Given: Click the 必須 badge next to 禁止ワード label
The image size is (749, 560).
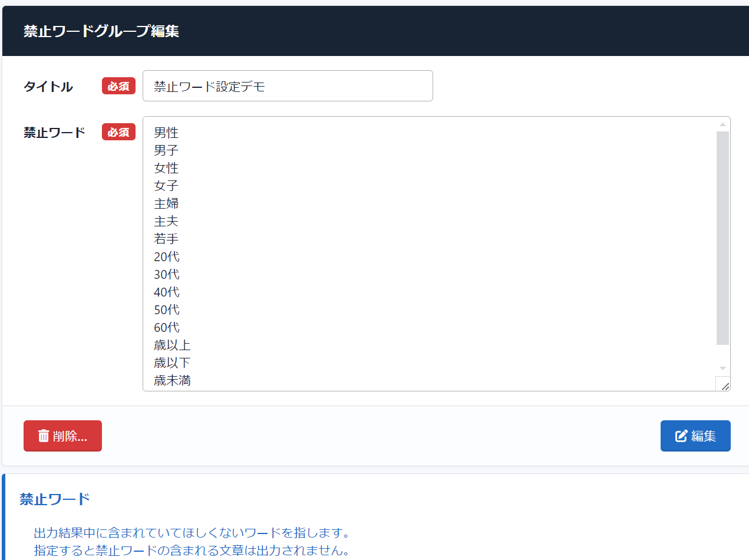Looking at the screenshot, I should tap(118, 132).
